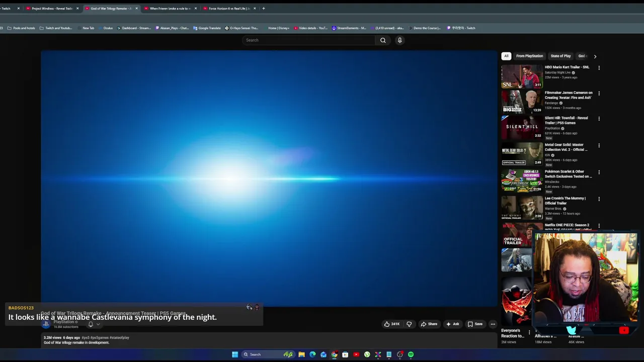Screen dimensions: 644x362
Task: Select the All filter chip
Action: tap(506, 56)
